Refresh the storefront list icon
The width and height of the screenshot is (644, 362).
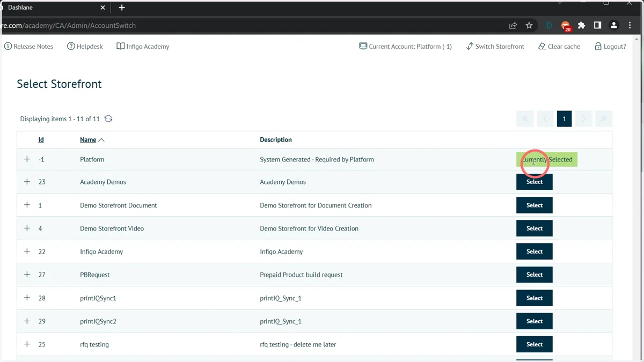click(108, 119)
